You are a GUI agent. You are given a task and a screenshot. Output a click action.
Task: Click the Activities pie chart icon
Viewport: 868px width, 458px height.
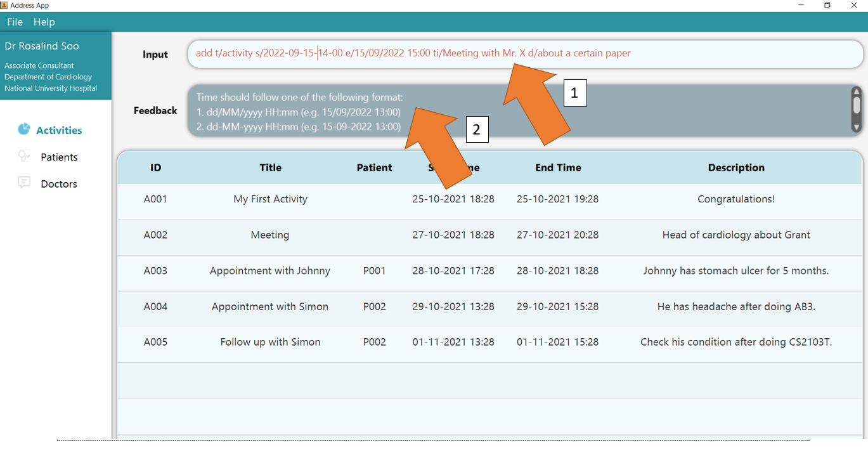(24, 129)
